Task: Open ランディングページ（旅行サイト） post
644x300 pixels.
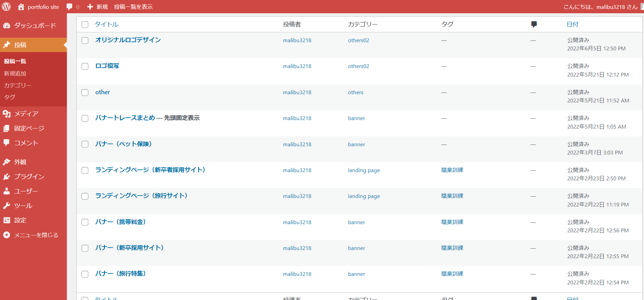Action: tap(141, 196)
